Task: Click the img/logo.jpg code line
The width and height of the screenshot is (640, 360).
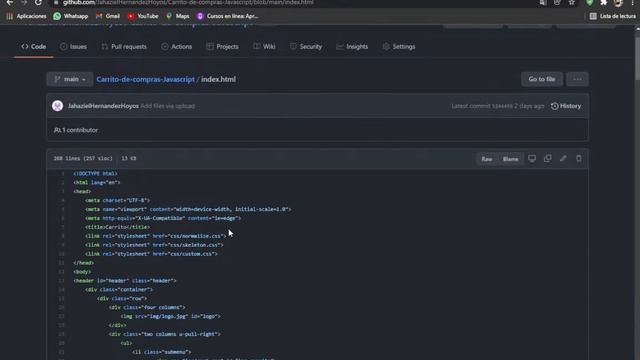Action: (171, 316)
